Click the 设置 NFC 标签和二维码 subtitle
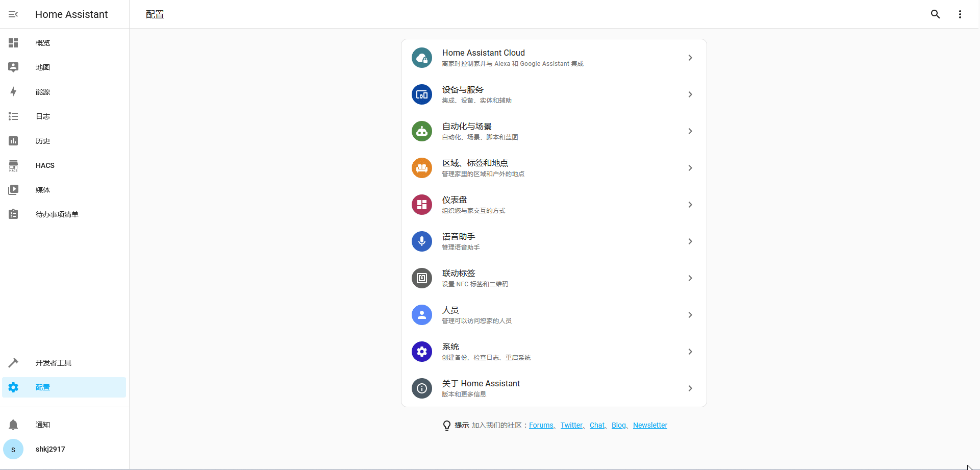980x470 pixels. pyautogui.click(x=475, y=284)
